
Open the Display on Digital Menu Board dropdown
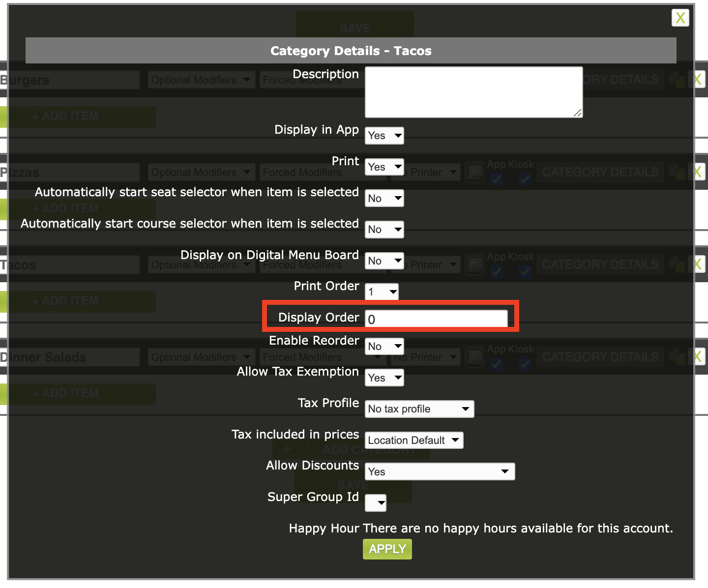pos(384,261)
